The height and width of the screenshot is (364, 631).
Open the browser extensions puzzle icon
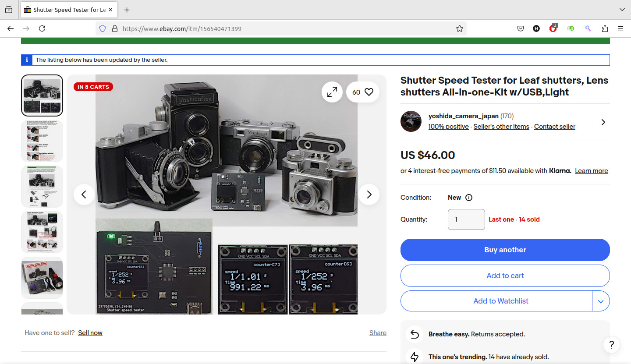click(x=605, y=28)
